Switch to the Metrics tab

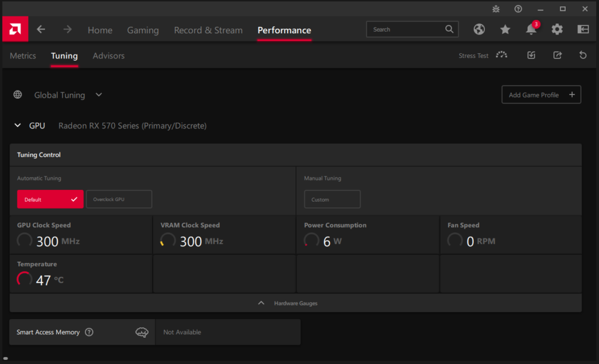(x=23, y=56)
